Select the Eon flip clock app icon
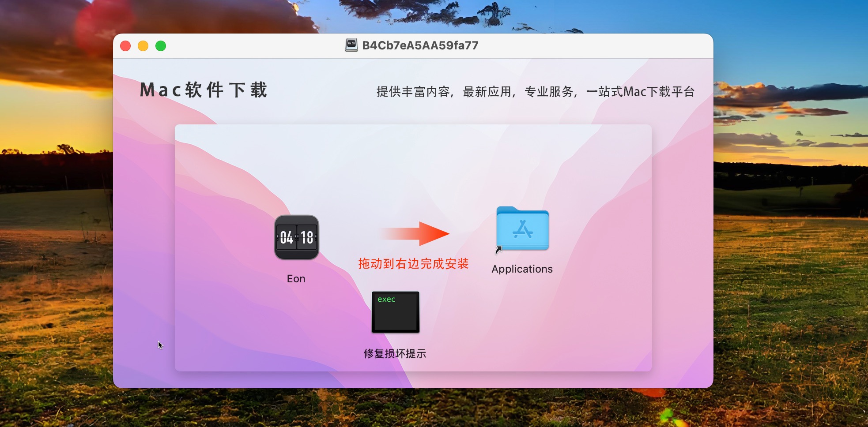The height and width of the screenshot is (427, 868). (297, 237)
